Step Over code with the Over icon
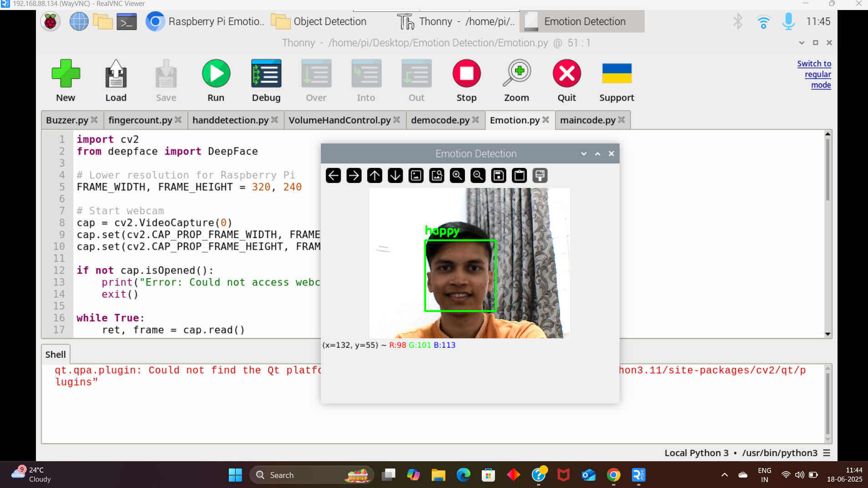This screenshot has width=868, height=488. point(316,73)
